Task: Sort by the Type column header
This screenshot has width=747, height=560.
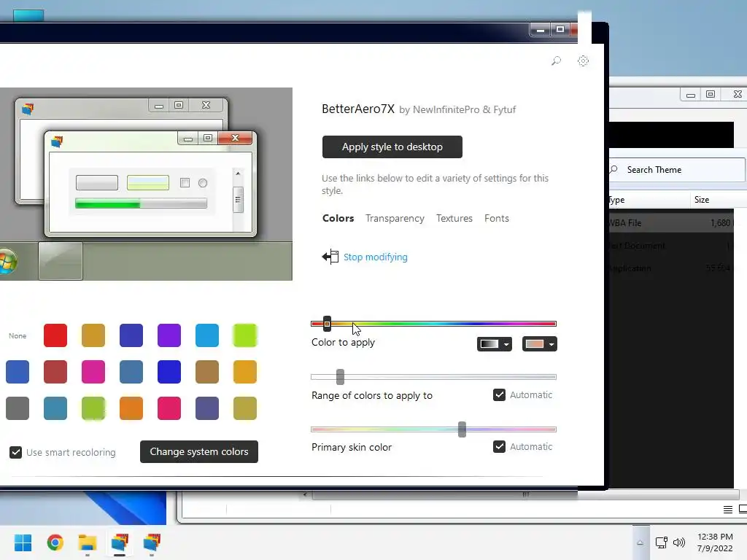Action: tap(649, 200)
